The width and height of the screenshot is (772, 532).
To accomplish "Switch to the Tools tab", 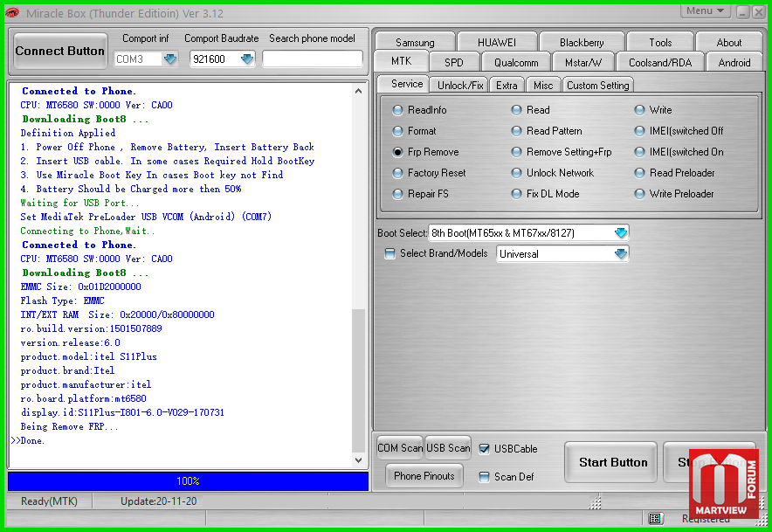I will [660, 42].
